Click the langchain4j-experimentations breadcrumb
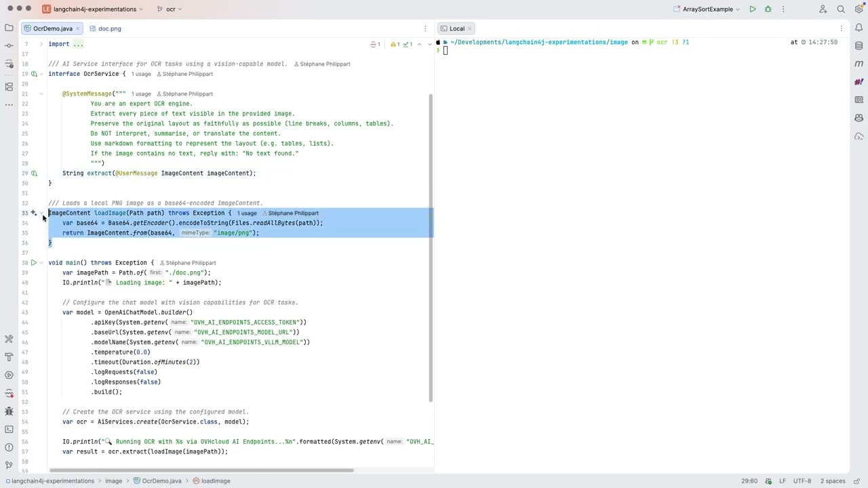This screenshot has width=868, height=488. pos(50,481)
